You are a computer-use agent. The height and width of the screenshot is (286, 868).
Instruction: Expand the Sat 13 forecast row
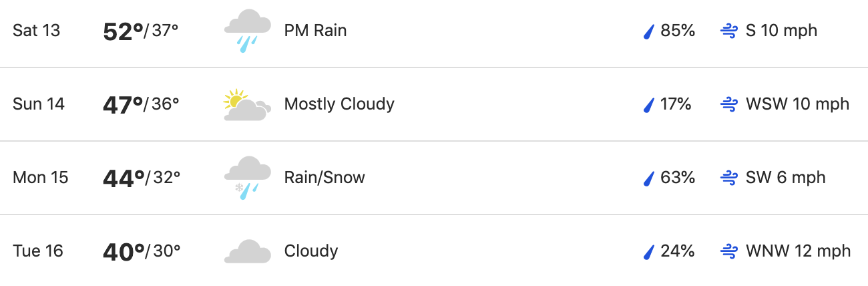point(434,32)
